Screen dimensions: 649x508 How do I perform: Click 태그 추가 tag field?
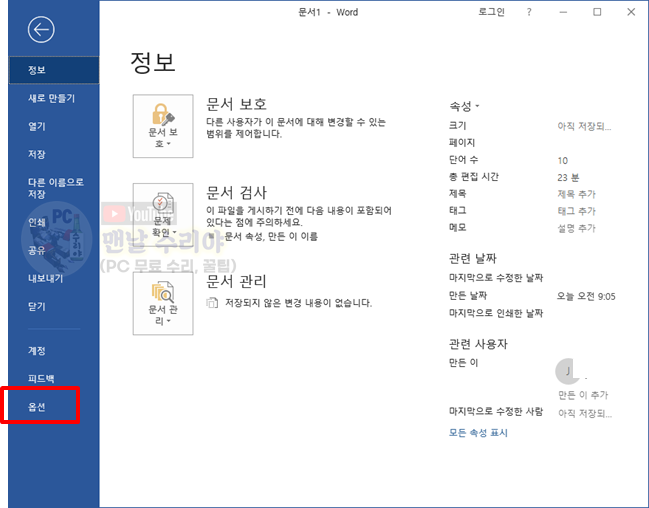pyautogui.click(x=577, y=211)
